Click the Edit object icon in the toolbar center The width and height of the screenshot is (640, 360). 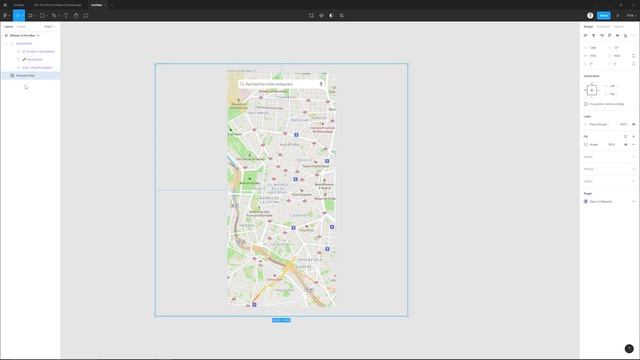[x=311, y=16]
